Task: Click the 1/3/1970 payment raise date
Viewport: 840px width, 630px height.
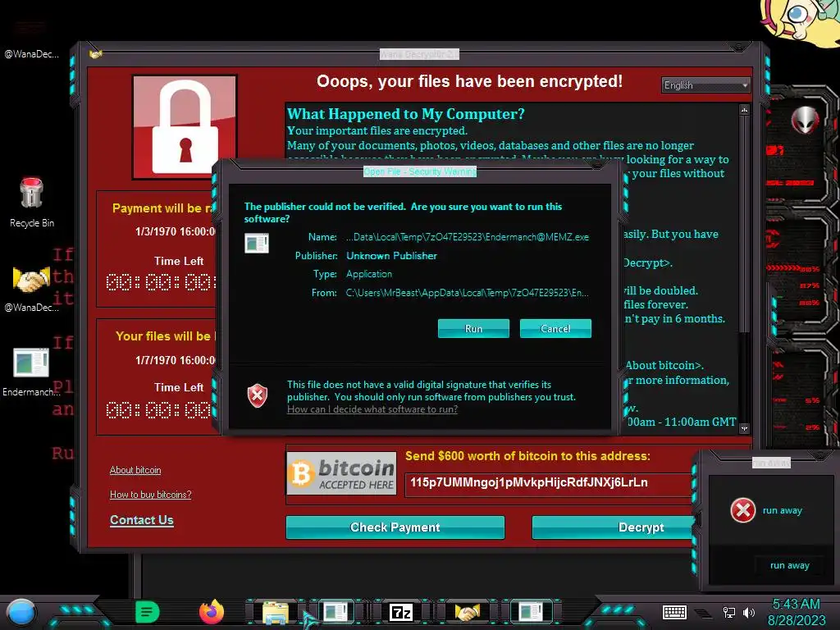Action: pyautogui.click(x=176, y=231)
